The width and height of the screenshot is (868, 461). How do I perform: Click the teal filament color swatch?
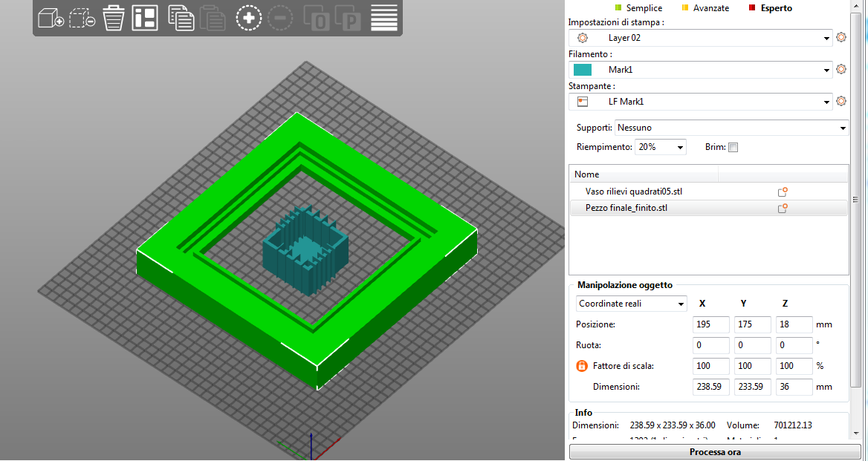click(x=583, y=70)
